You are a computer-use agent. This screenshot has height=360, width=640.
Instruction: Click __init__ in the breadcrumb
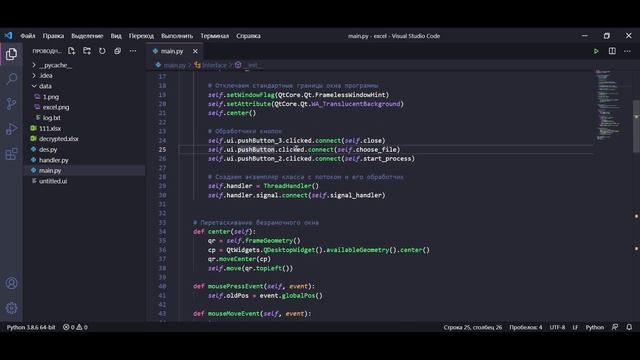pyautogui.click(x=253, y=65)
